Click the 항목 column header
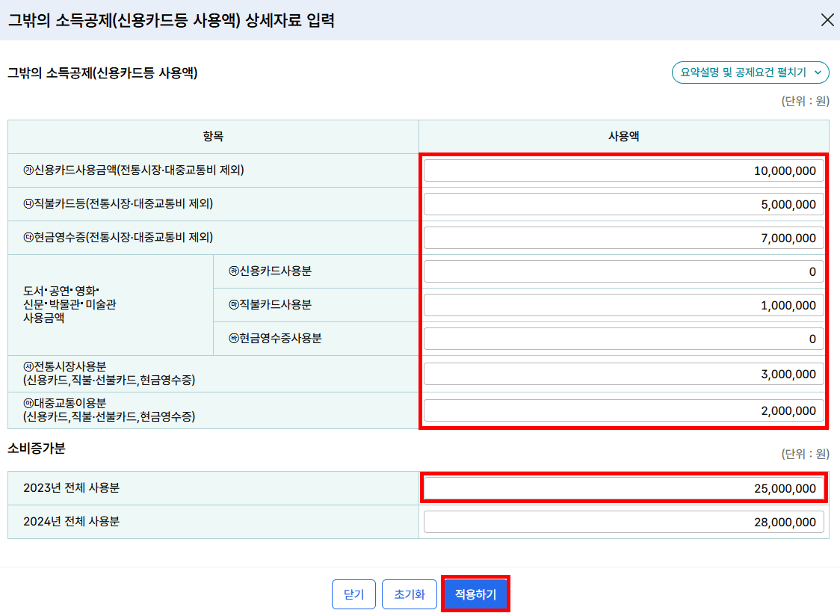 click(211, 136)
